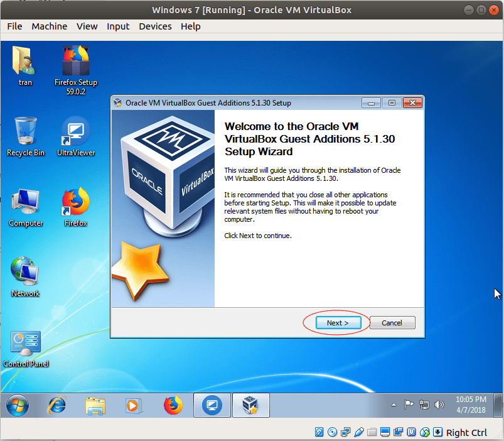Click the optical drives status icon

pos(332,432)
